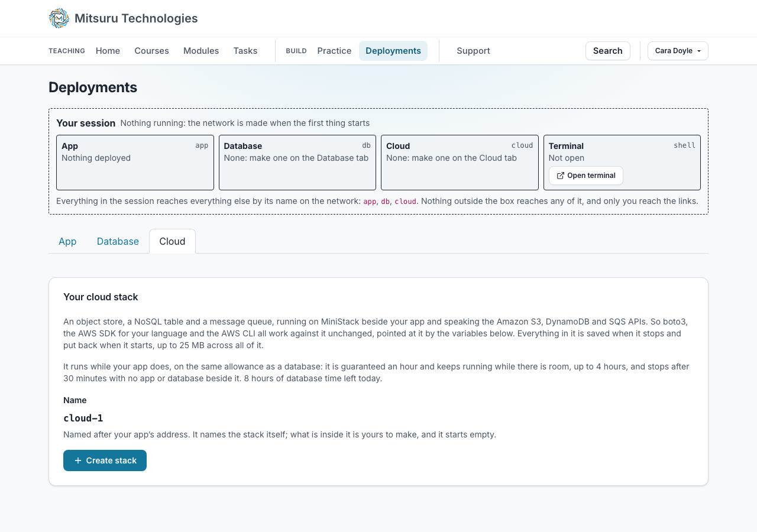The height and width of the screenshot is (532, 757).
Task: Click the BUILD section label
Action: pyautogui.click(x=296, y=51)
